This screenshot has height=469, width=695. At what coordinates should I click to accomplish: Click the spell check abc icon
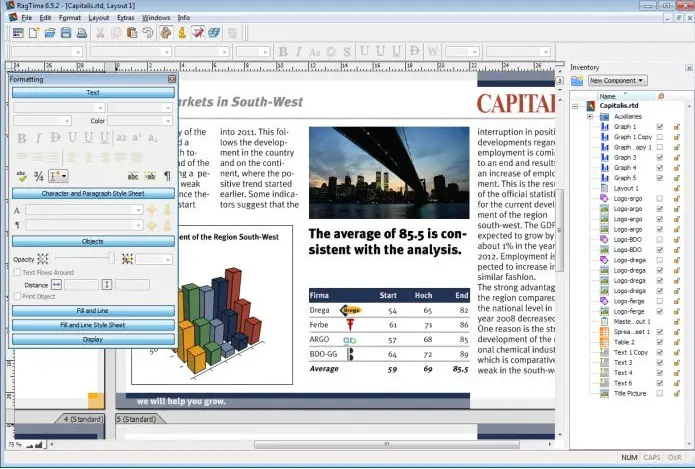[21, 176]
